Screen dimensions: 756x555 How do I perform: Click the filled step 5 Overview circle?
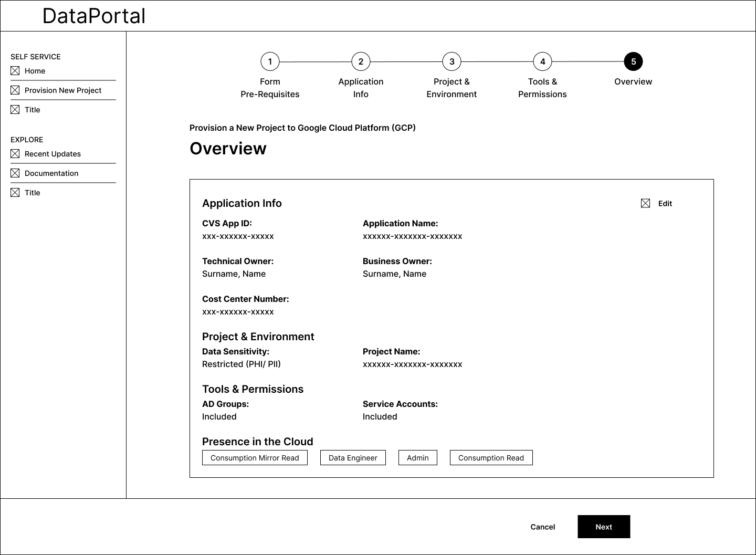coord(633,61)
